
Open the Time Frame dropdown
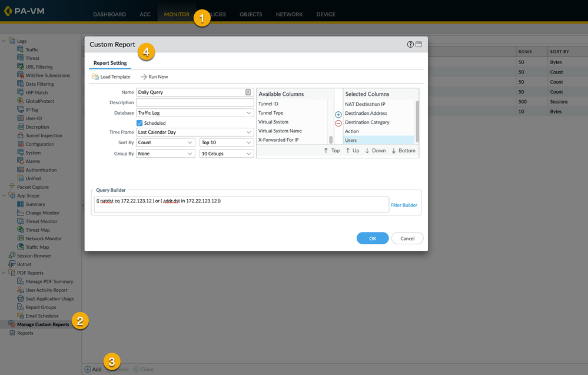pos(195,132)
